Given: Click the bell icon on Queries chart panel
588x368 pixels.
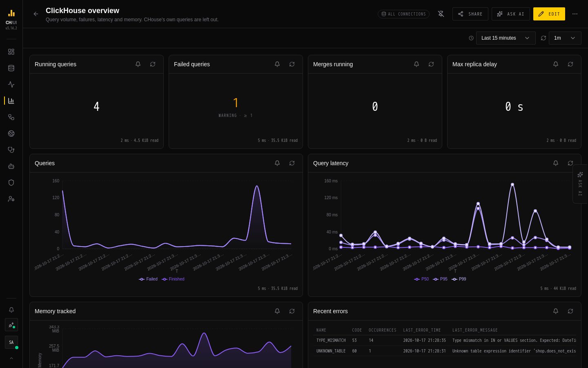Looking at the screenshot, I should (277, 163).
